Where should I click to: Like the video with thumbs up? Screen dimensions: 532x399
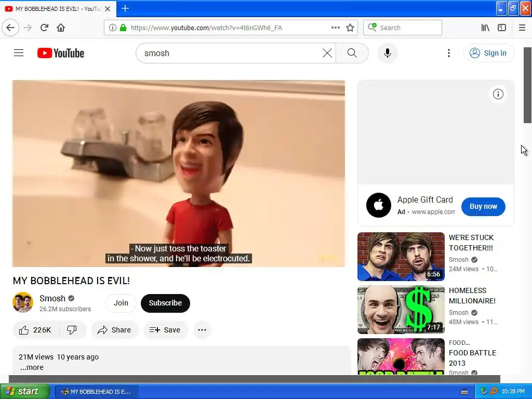(36, 330)
